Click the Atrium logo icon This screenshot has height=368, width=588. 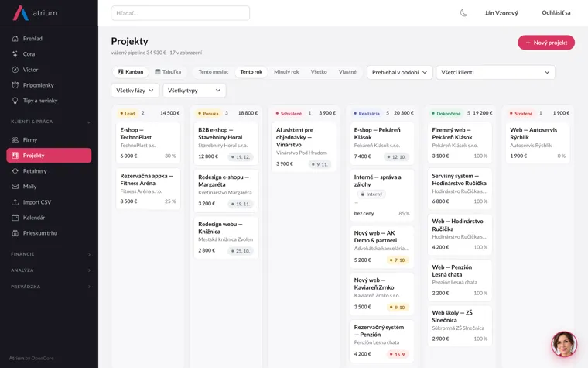pos(21,12)
